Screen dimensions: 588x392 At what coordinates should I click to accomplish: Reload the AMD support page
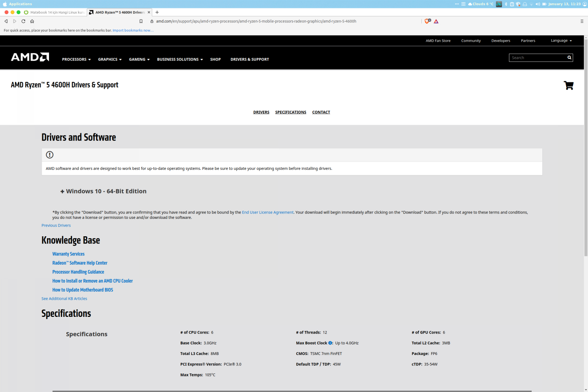23,21
